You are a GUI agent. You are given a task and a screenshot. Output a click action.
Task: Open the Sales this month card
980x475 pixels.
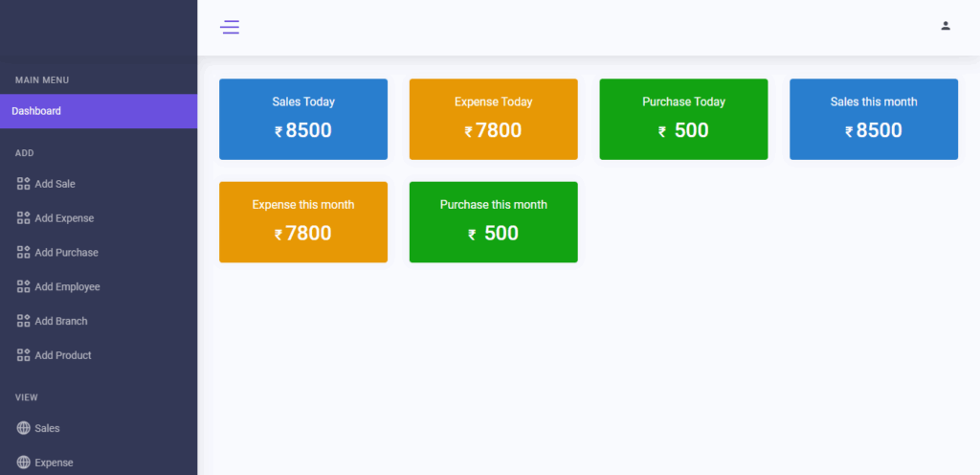[873, 119]
